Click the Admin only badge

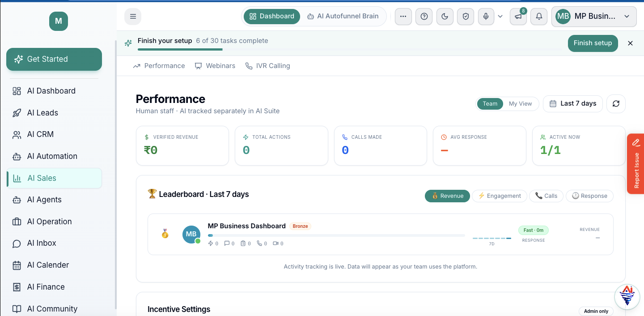click(596, 311)
